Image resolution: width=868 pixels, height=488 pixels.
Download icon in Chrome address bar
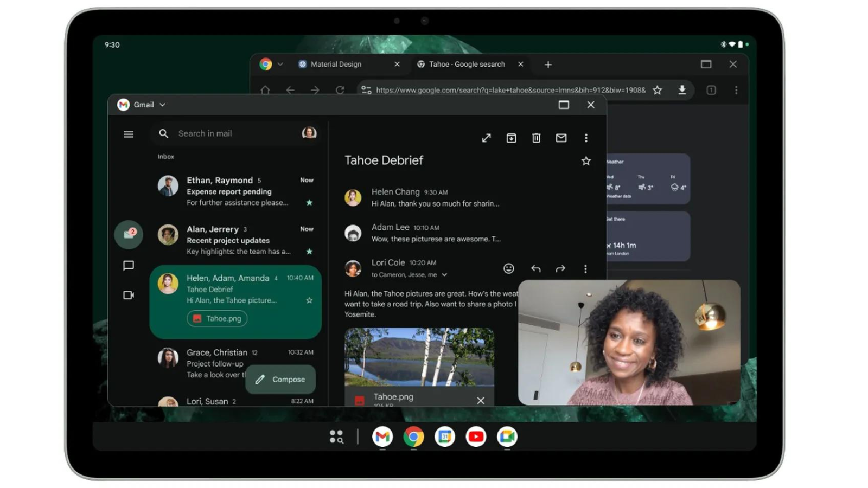(682, 90)
